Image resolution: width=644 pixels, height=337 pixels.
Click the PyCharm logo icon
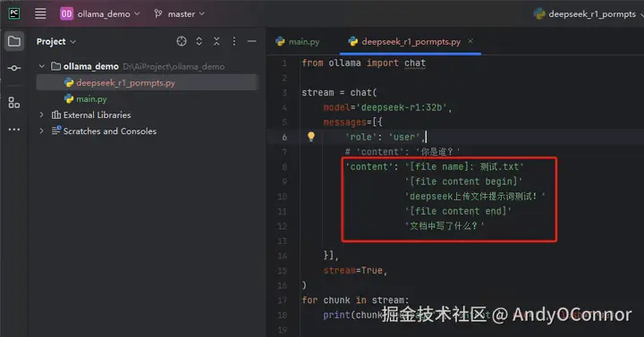(14, 13)
